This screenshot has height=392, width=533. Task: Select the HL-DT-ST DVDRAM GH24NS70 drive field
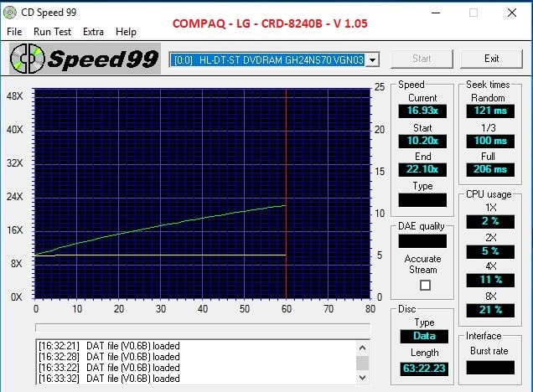[267, 59]
